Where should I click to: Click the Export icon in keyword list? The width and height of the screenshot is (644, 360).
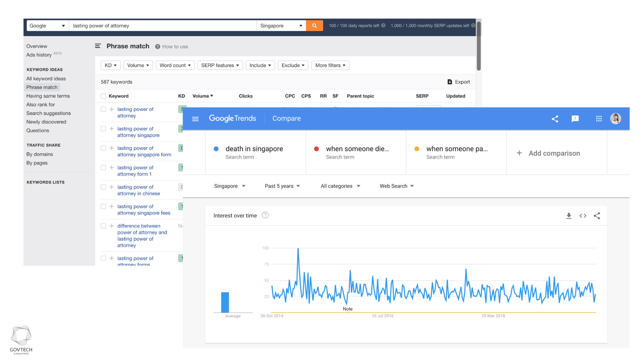[450, 82]
